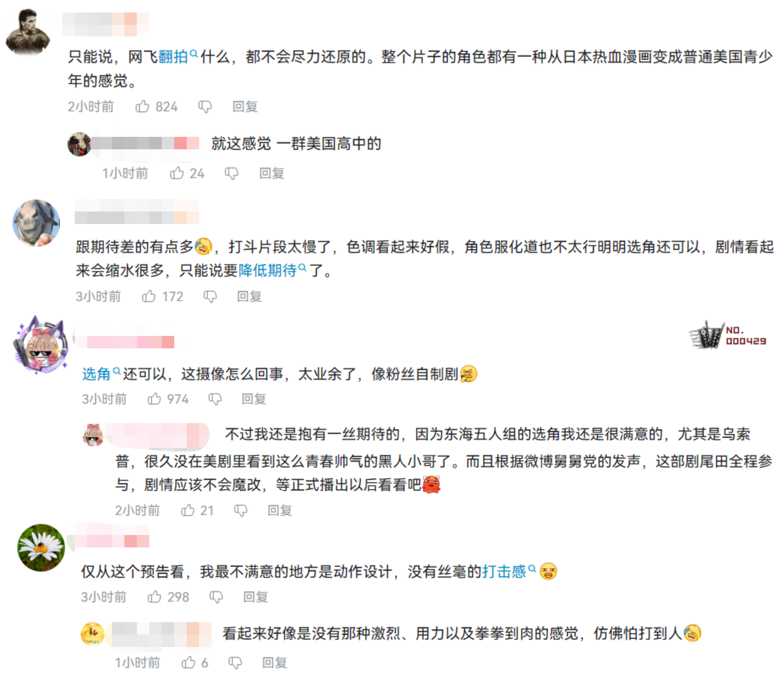Dislike the reply with 6 likes
This screenshot has height=682, width=784.
pyautogui.click(x=235, y=663)
